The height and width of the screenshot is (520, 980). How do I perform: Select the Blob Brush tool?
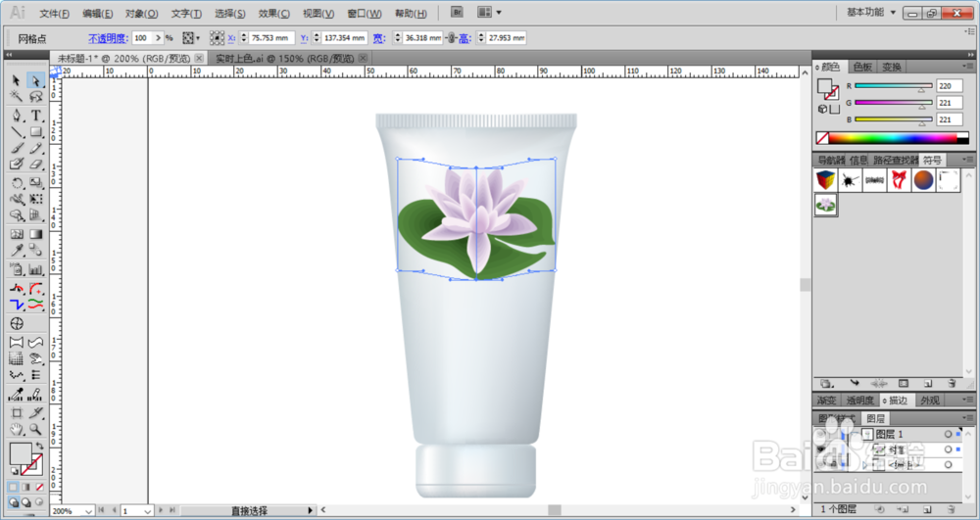17,164
